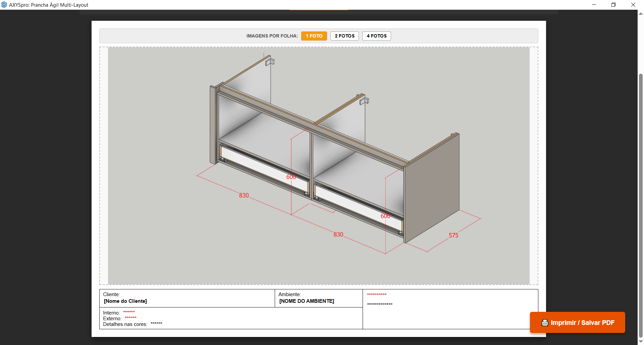This screenshot has height=345, width=644.
Task: Click the dark asterisk notes line
Action: tap(380, 304)
